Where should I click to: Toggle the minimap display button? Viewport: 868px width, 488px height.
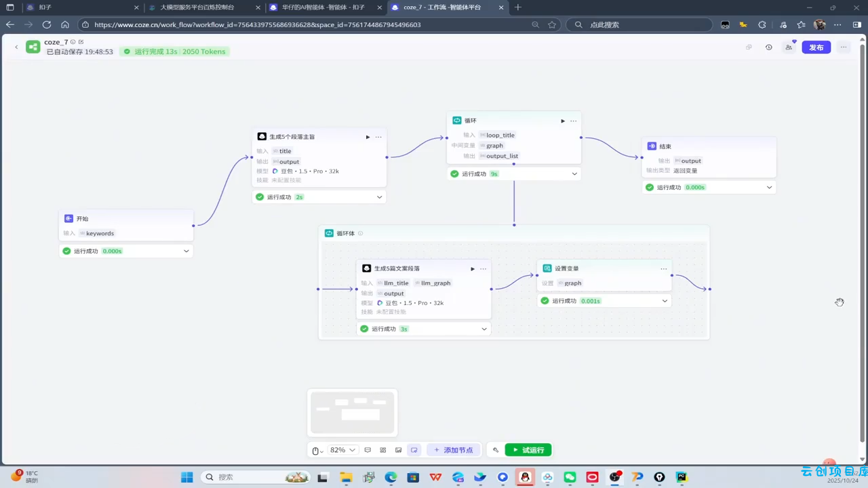coord(414,450)
